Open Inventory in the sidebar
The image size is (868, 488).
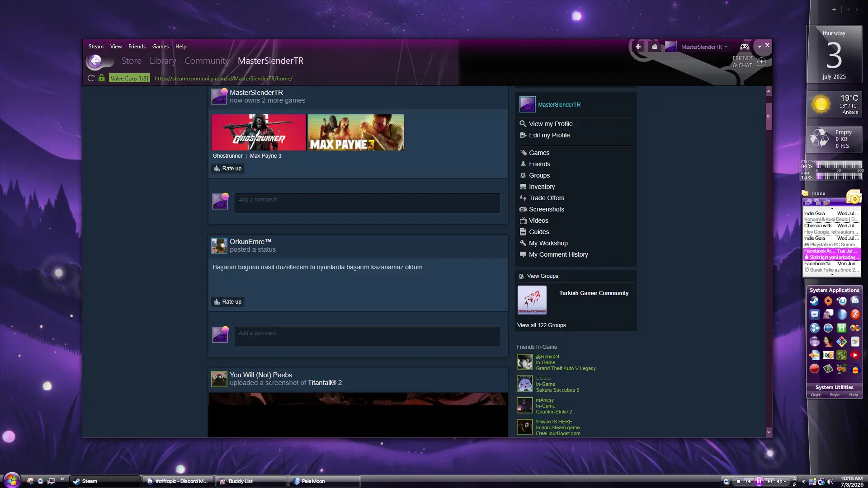(542, 187)
